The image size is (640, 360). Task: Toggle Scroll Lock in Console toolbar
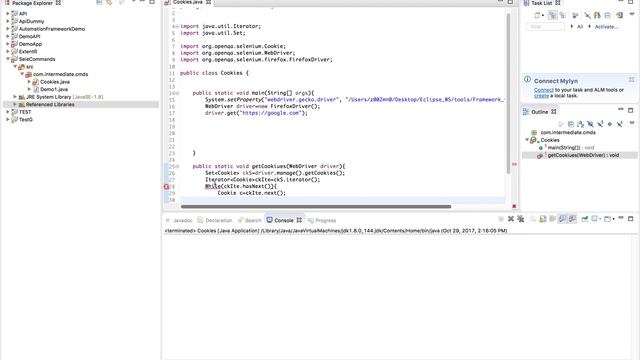tap(542, 219)
